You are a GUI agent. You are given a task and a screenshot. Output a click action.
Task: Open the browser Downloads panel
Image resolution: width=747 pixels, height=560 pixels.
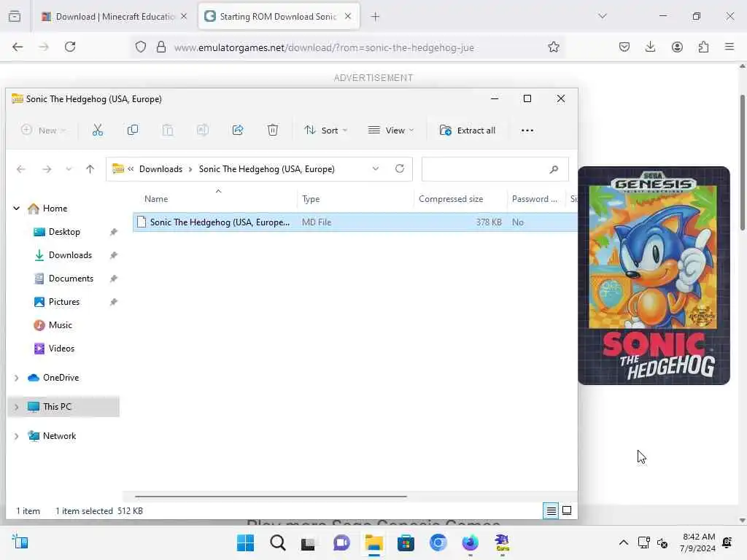650,47
